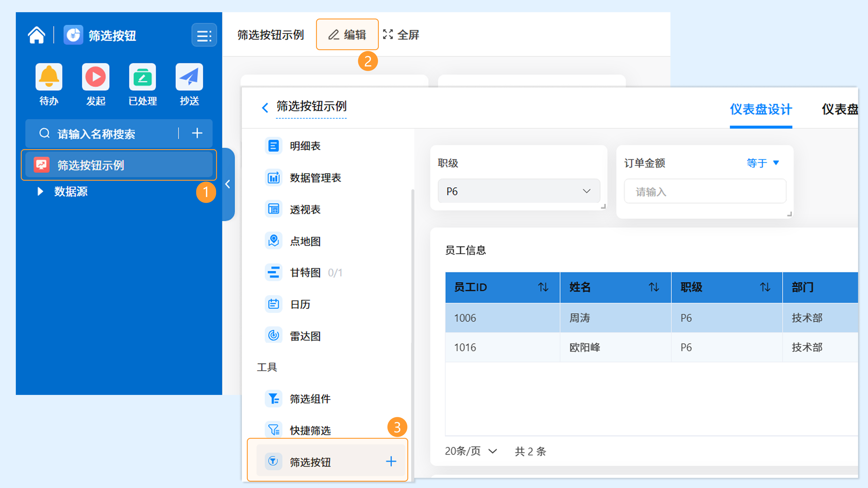Select table cell 周涛
This screenshot has height=488, width=868.
click(x=616, y=318)
